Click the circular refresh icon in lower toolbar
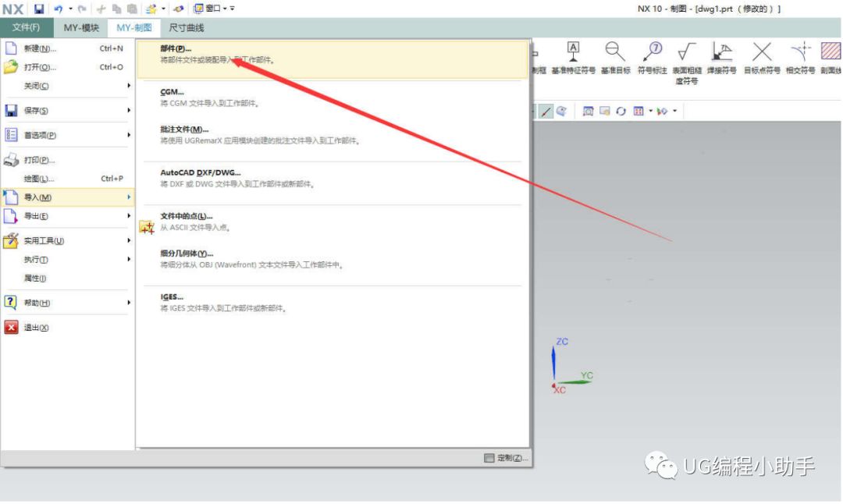 point(621,112)
